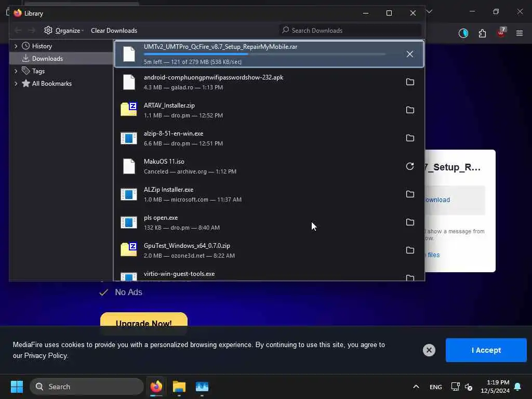Accept MediaFire cookies
Screen dimensions: 532x399
click(x=486, y=350)
